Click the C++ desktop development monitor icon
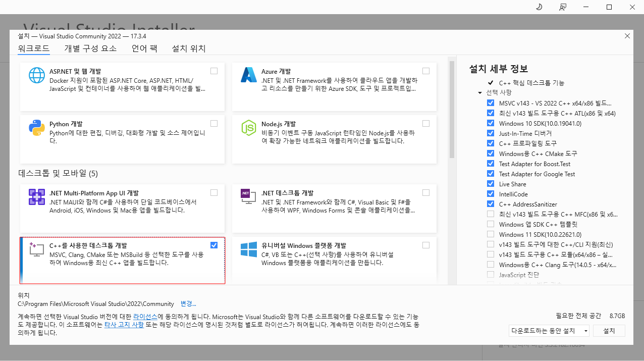This screenshot has width=644, height=361. point(37,249)
